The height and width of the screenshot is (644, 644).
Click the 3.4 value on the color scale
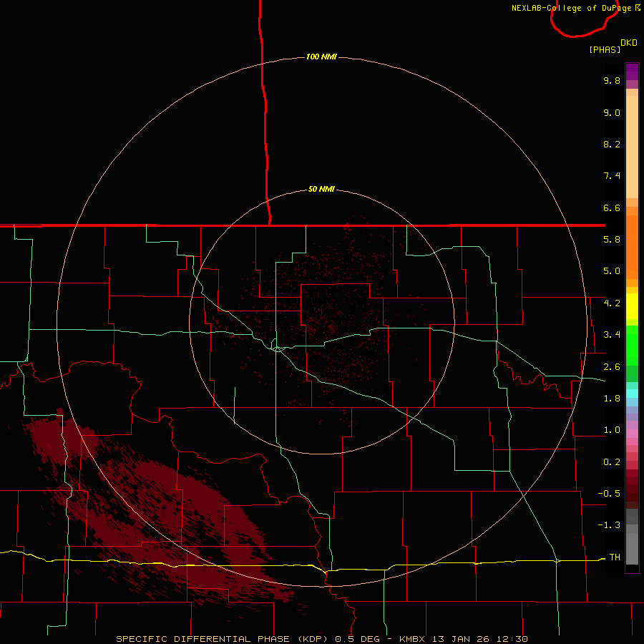click(x=612, y=335)
